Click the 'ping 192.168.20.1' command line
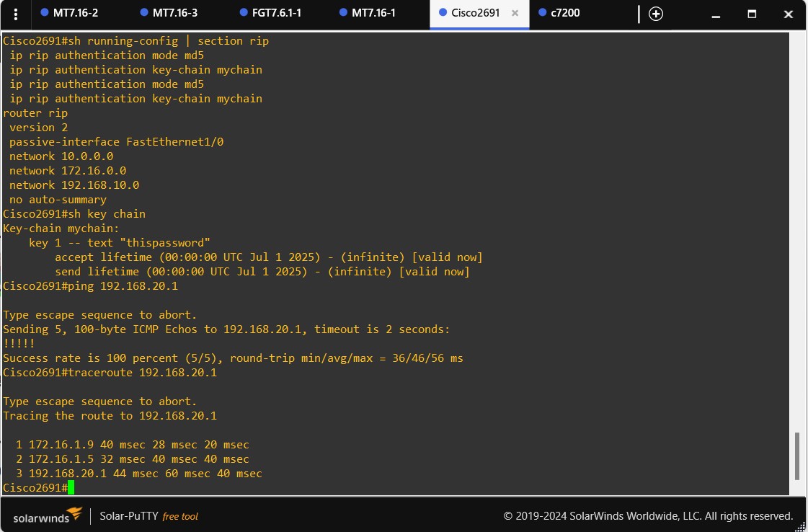The image size is (808, 532). click(x=90, y=286)
